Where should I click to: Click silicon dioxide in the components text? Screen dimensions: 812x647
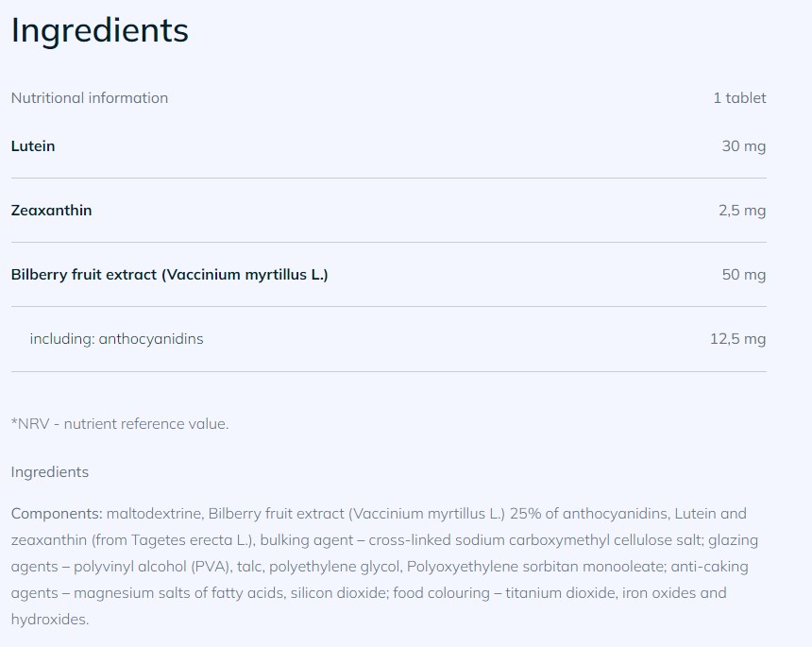tap(337, 593)
